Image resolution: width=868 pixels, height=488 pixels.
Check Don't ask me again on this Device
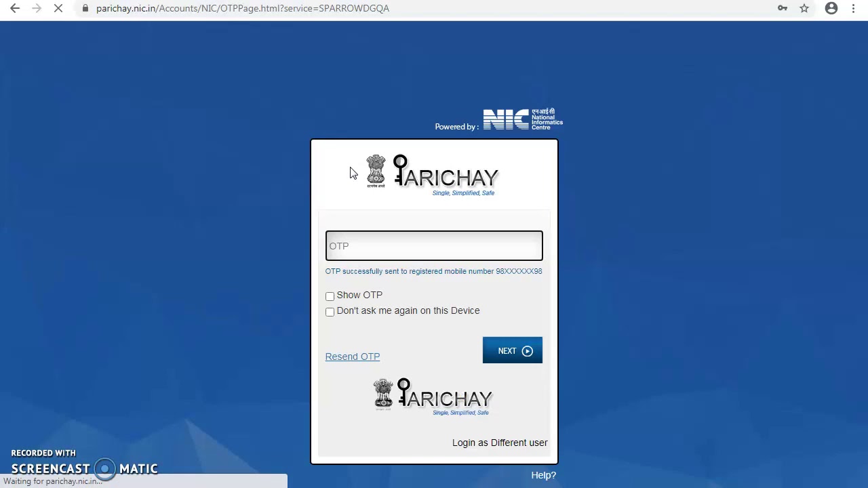[330, 312]
